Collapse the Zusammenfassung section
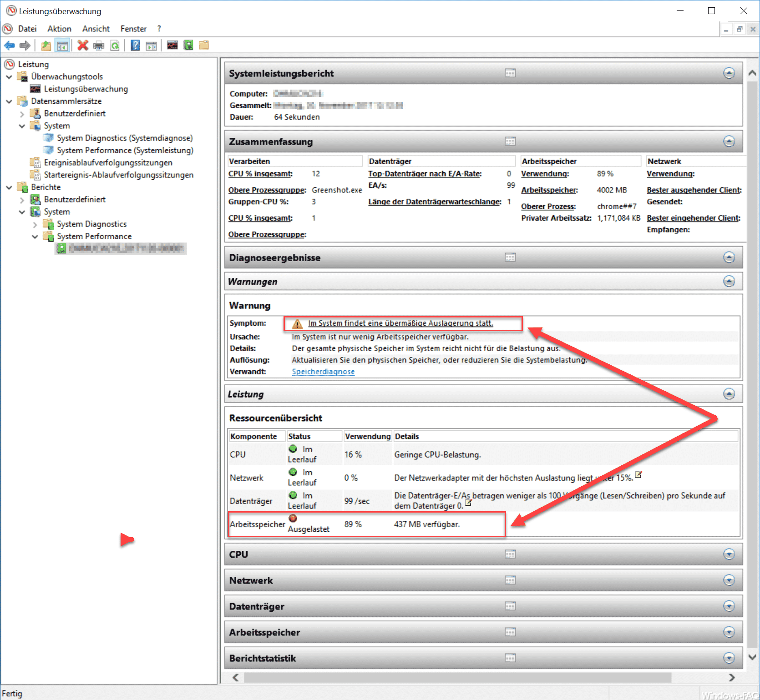 (x=729, y=141)
